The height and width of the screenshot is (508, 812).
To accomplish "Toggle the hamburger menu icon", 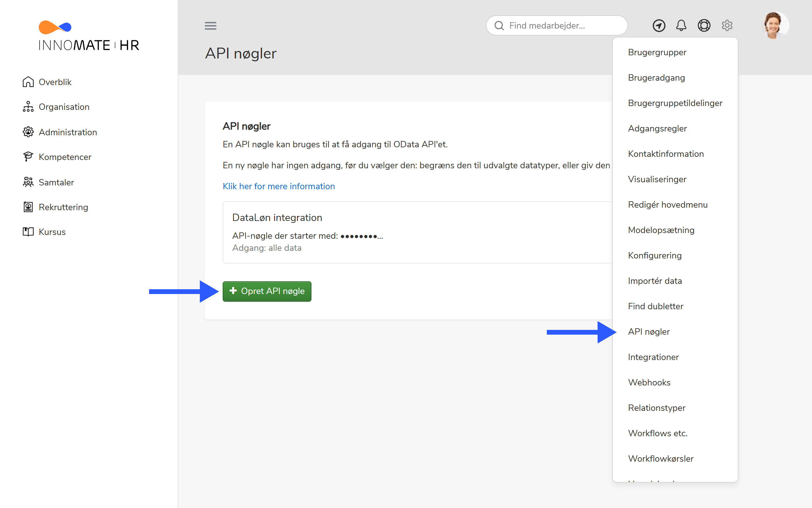I will point(210,25).
